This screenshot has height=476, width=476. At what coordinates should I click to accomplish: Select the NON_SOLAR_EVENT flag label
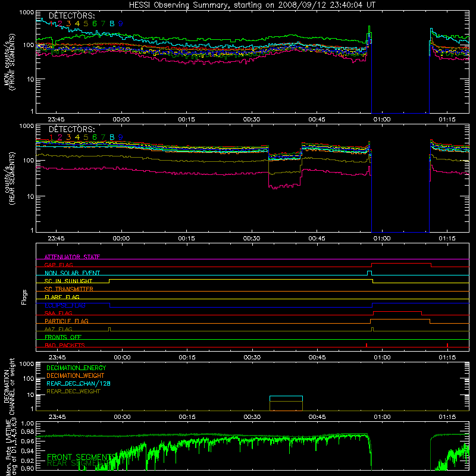(72, 273)
